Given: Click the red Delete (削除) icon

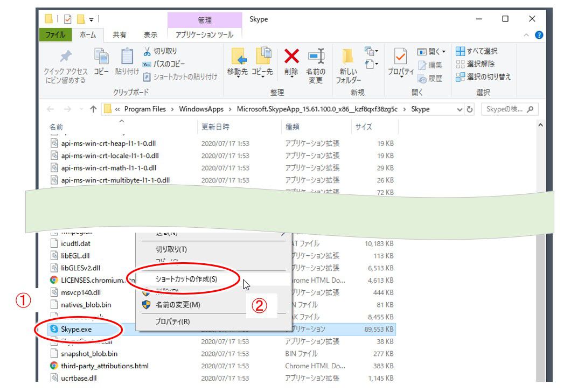Looking at the screenshot, I should [291, 56].
